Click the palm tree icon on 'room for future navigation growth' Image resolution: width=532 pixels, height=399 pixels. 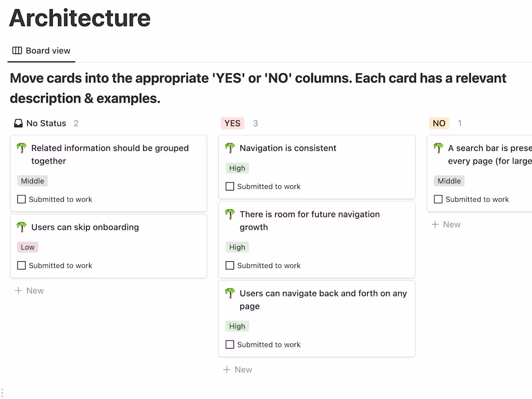230,214
